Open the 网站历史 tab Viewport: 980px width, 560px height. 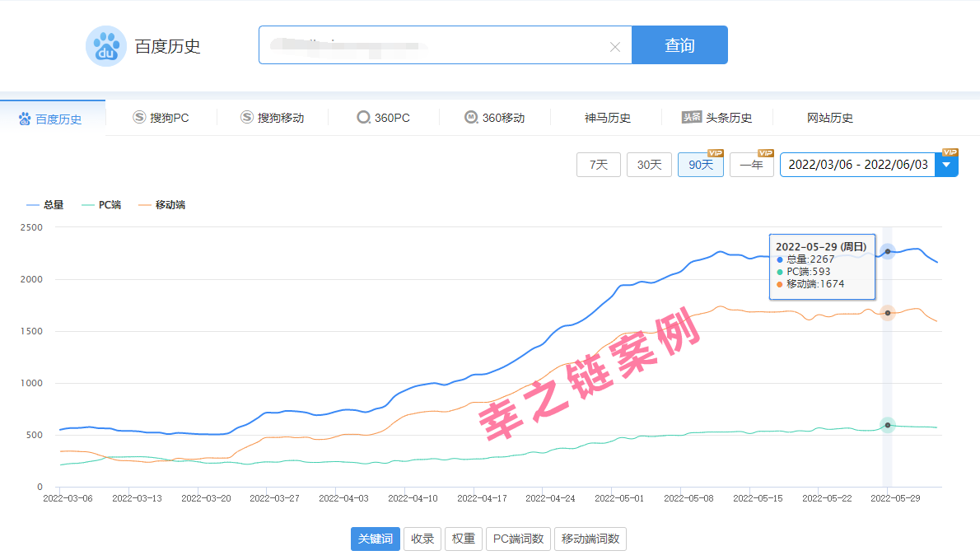829,118
